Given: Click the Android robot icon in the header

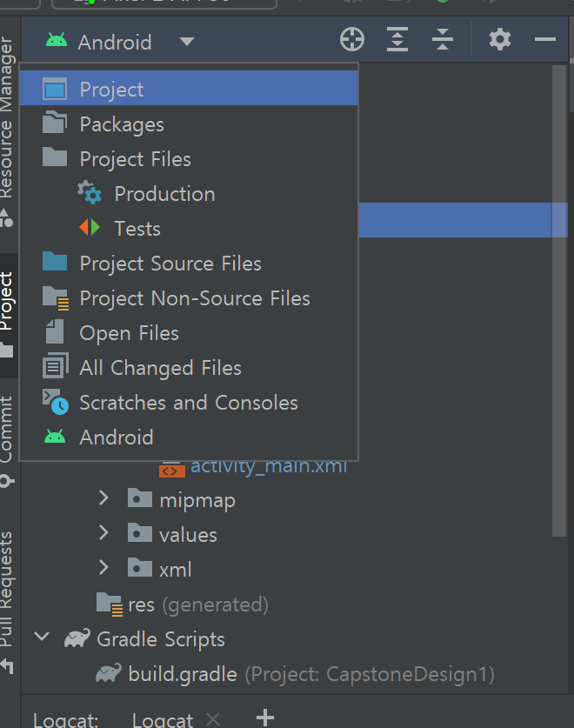Looking at the screenshot, I should [57, 41].
